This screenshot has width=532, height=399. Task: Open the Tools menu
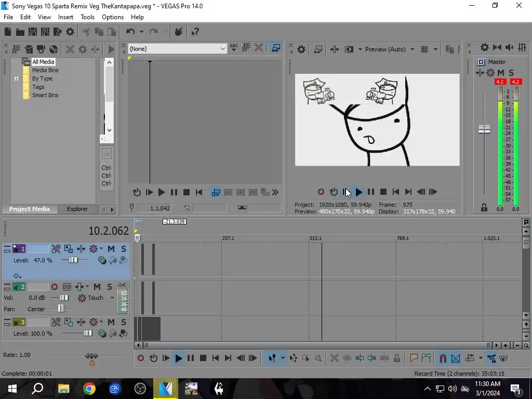[x=87, y=17]
